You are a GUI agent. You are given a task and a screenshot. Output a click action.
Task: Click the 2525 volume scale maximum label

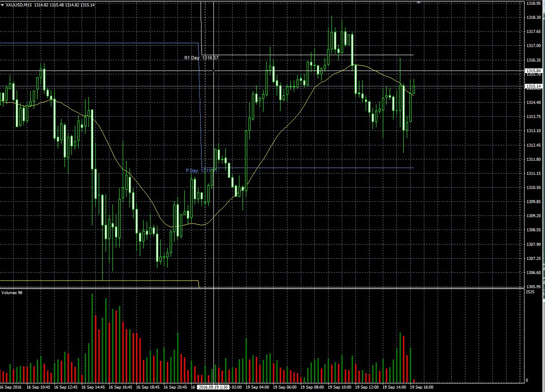click(x=529, y=292)
